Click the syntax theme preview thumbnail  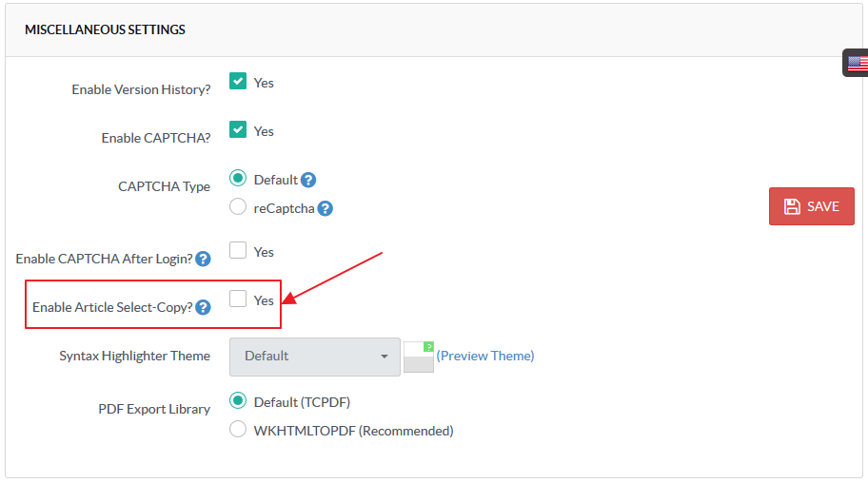[x=418, y=357]
